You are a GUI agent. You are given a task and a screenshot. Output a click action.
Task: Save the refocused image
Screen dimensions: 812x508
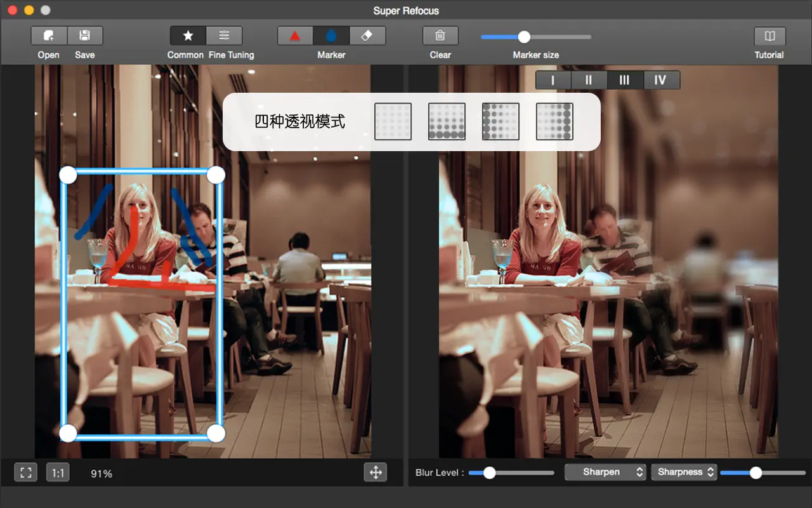coord(85,36)
